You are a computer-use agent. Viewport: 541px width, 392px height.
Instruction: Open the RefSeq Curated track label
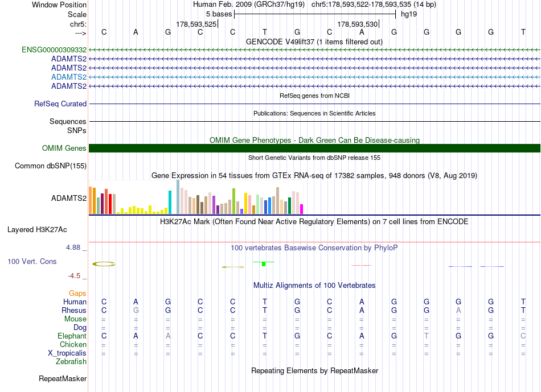(x=60, y=104)
